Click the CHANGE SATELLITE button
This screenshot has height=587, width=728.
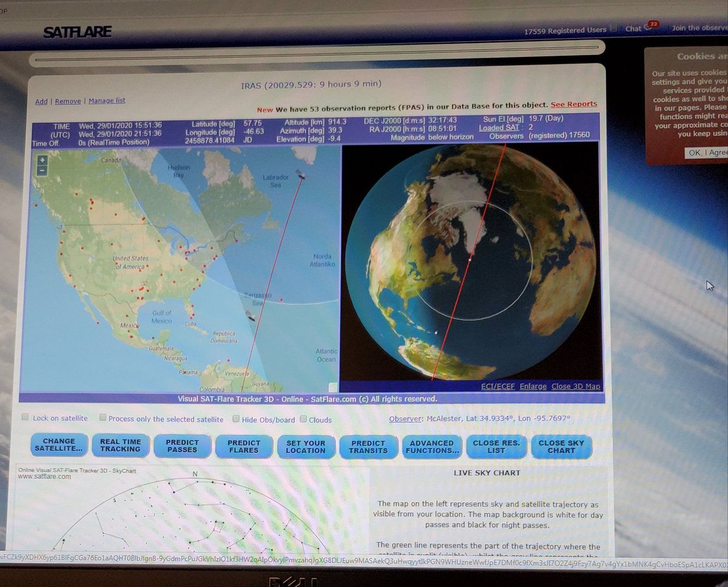click(59, 445)
